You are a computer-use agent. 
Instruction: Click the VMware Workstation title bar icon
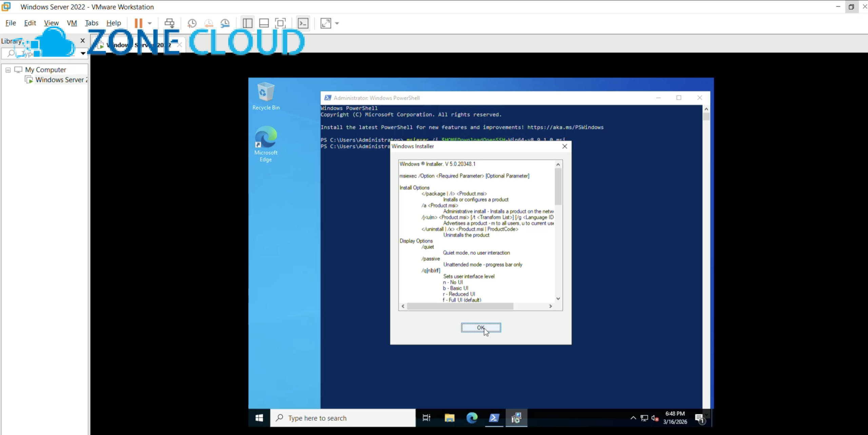tap(6, 6)
